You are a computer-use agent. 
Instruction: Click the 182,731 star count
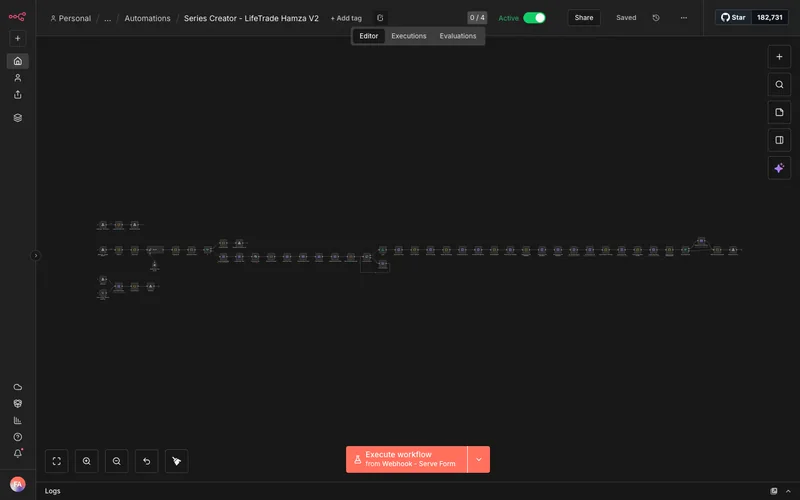tap(769, 17)
